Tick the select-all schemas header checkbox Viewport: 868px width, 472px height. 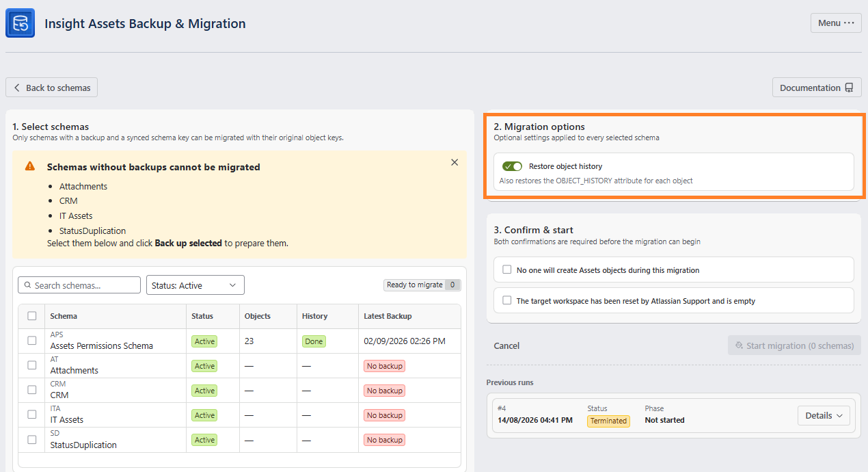tap(32, 316)
